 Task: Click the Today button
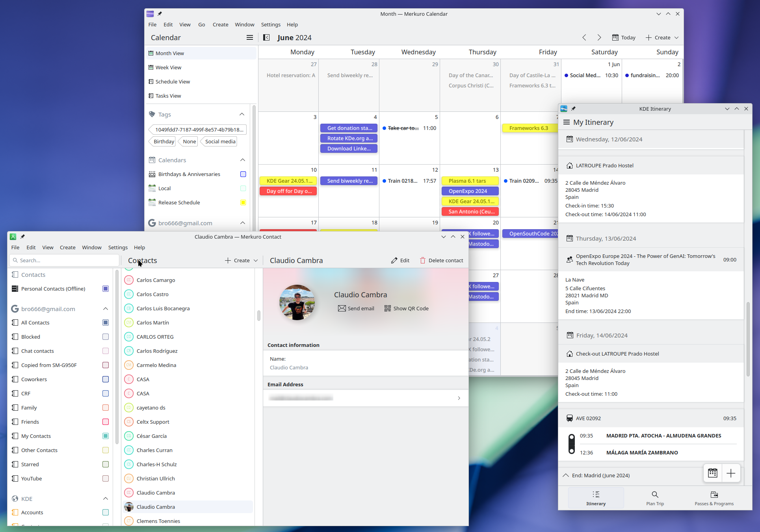pos(624,37)
